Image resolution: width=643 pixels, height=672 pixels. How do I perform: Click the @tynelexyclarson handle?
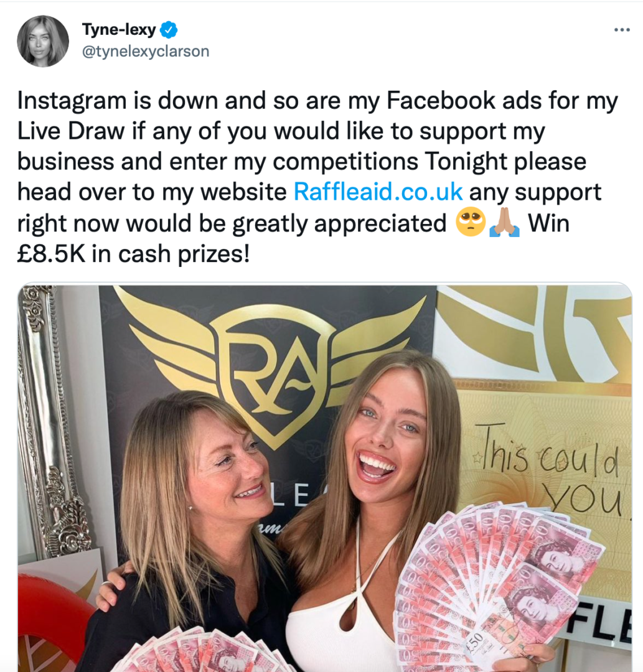click(145, 52)
